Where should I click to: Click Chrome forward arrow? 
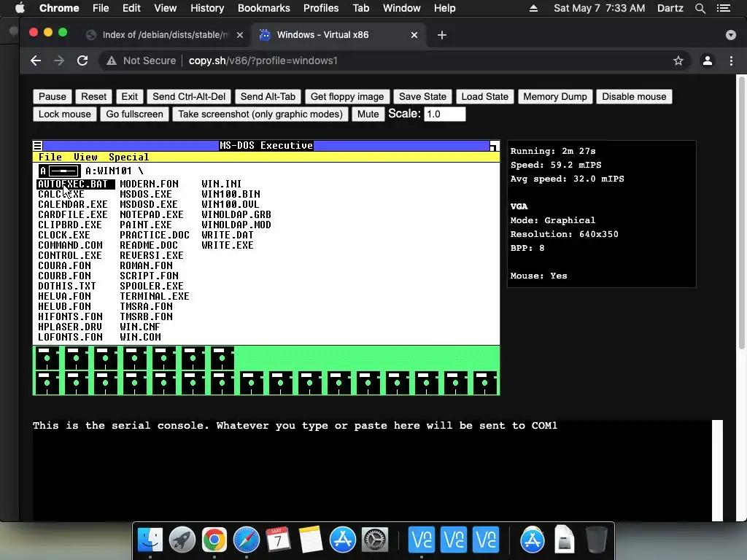point(59,61)
